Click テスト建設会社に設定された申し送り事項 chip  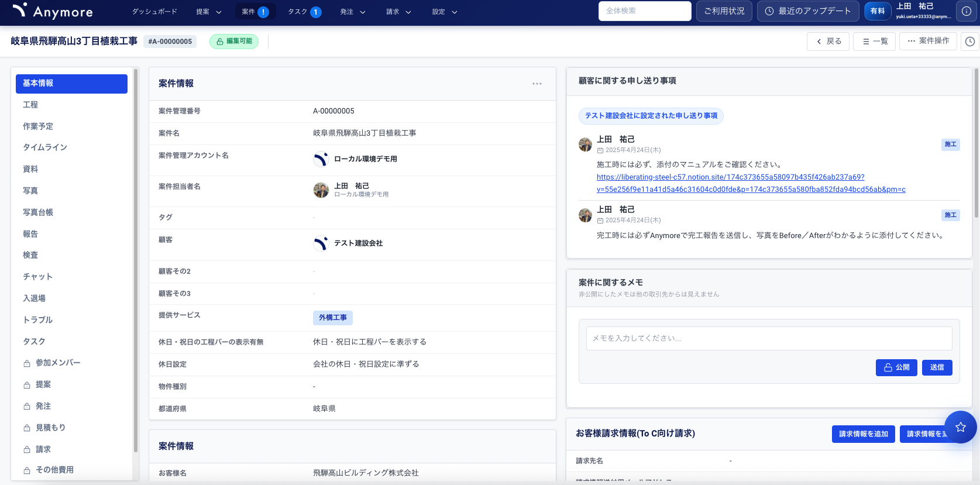(651, 116)
